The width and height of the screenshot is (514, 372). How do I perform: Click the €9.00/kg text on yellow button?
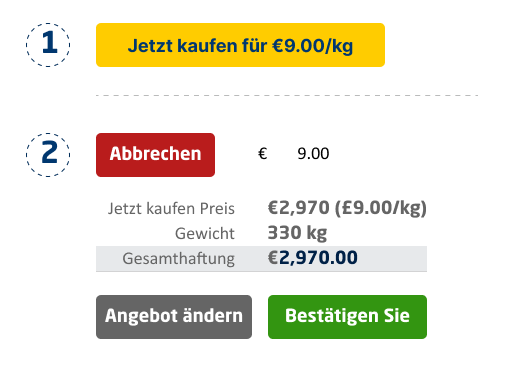(312, 45)
